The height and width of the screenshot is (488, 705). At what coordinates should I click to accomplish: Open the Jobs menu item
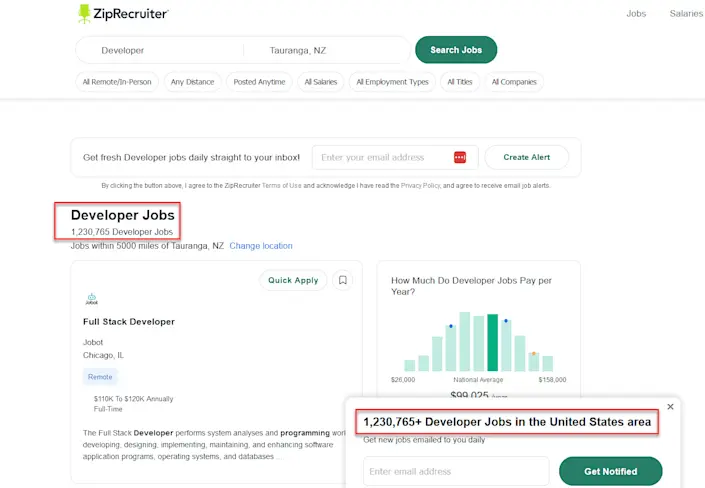[636, 13]
